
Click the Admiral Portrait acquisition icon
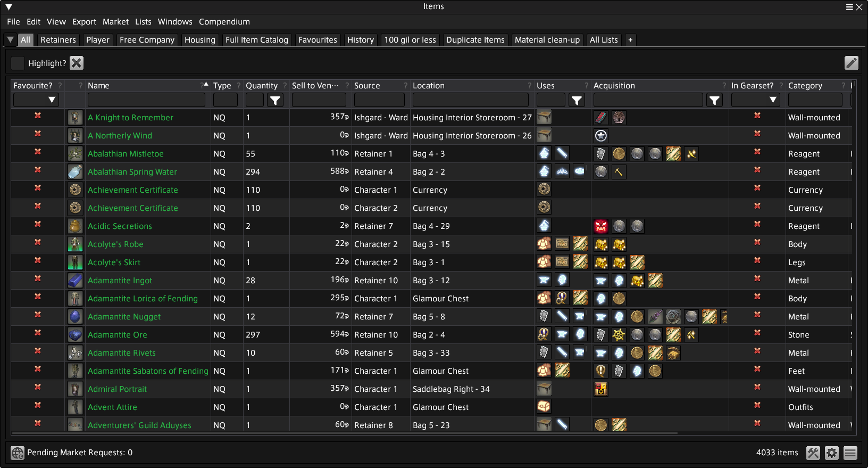click(601, 389)
